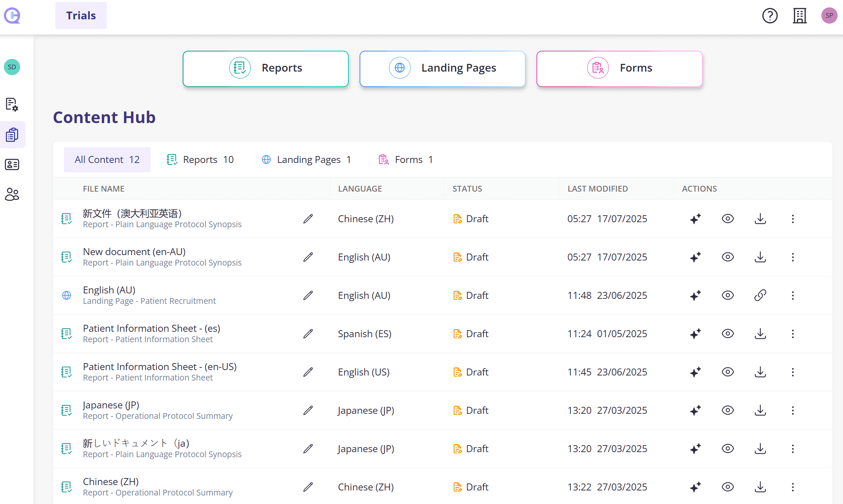
Task: Select the Forms 1 filter tab
Action: coord(405,159)
